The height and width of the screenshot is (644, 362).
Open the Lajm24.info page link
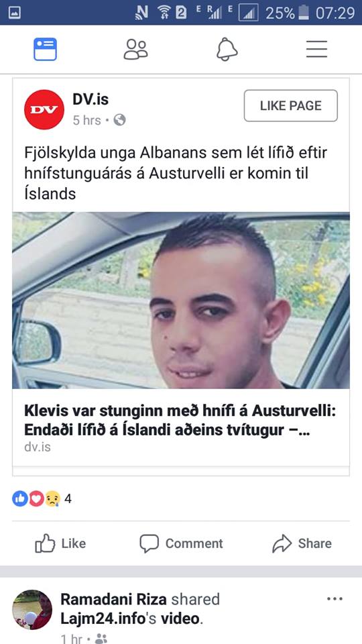point(103,619)
